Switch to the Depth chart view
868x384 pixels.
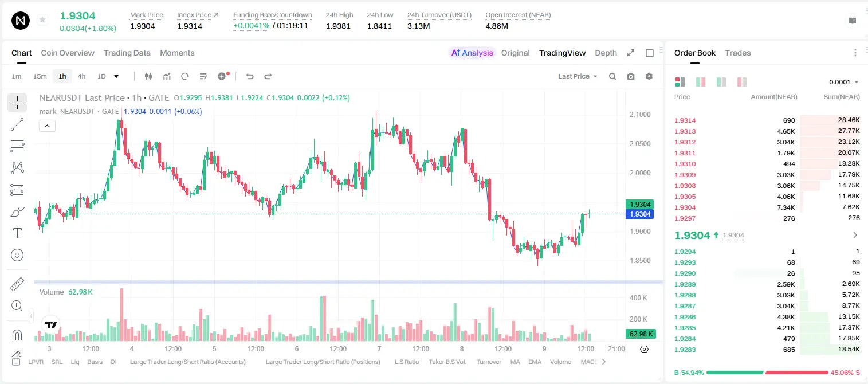pyautogui.click(x=606, y=53)
